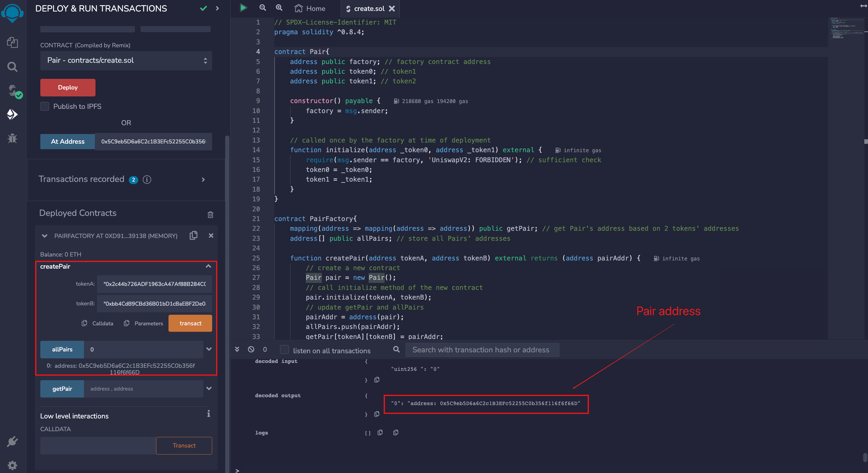868x473 pixels.
Task: Open the File Explorer sidebar icon
Action: [12, 42]
